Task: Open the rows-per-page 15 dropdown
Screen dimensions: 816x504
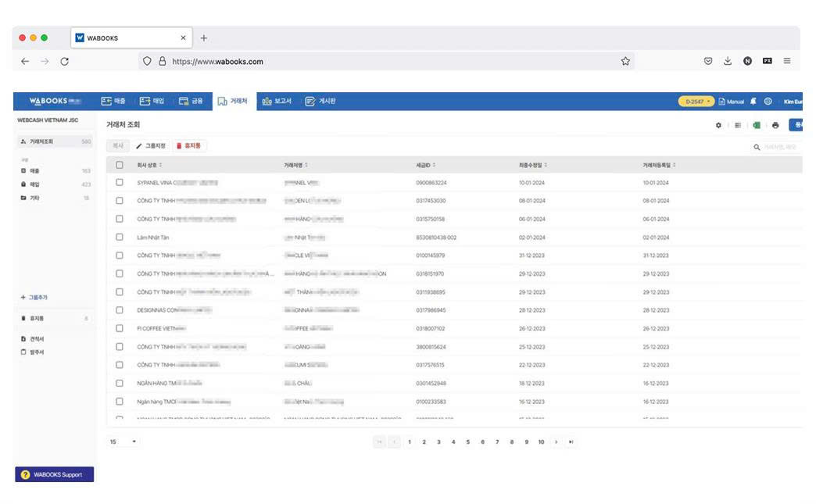Action: tap(123, 441)
